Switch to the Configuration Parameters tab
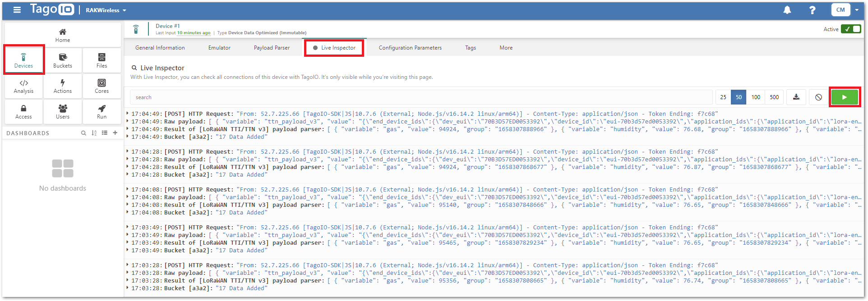This screenshot has width=868, height=301. coord(410,48)
